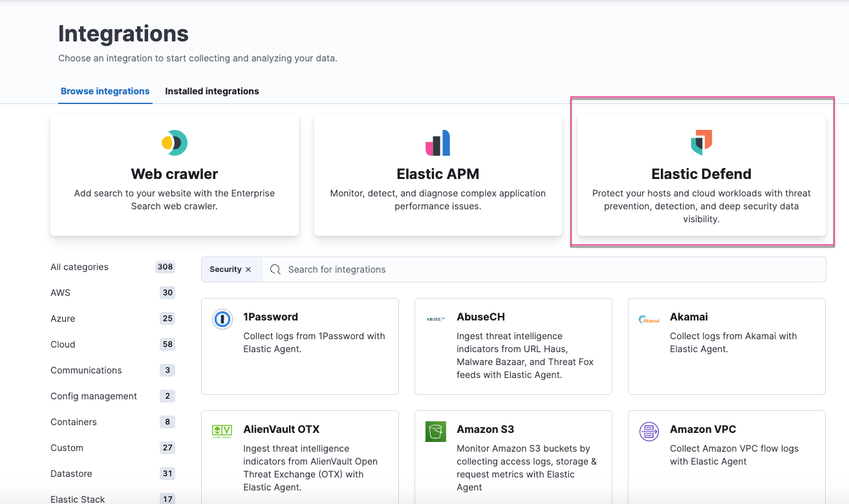
Task: Open the Browse integrations tab
Action: pos(105,91)
